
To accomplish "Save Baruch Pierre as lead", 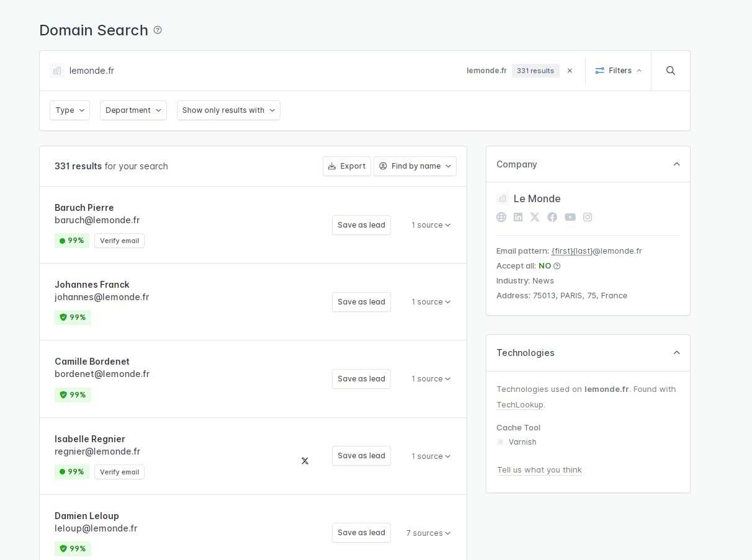I will (x=361, y=225).
